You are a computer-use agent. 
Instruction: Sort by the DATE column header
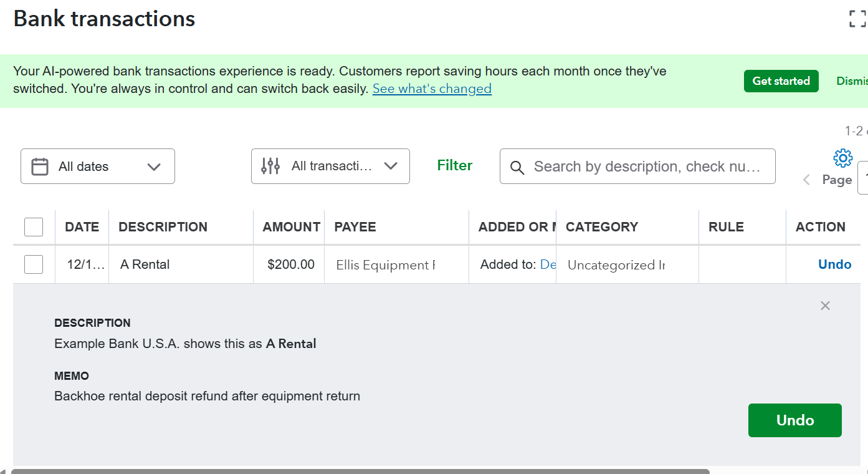82,227
